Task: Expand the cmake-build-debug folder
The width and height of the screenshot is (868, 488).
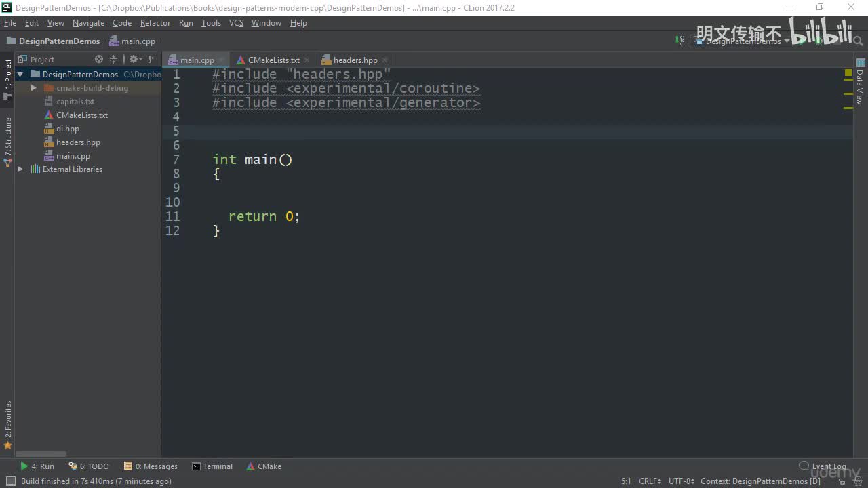Action: click(34, 88)
